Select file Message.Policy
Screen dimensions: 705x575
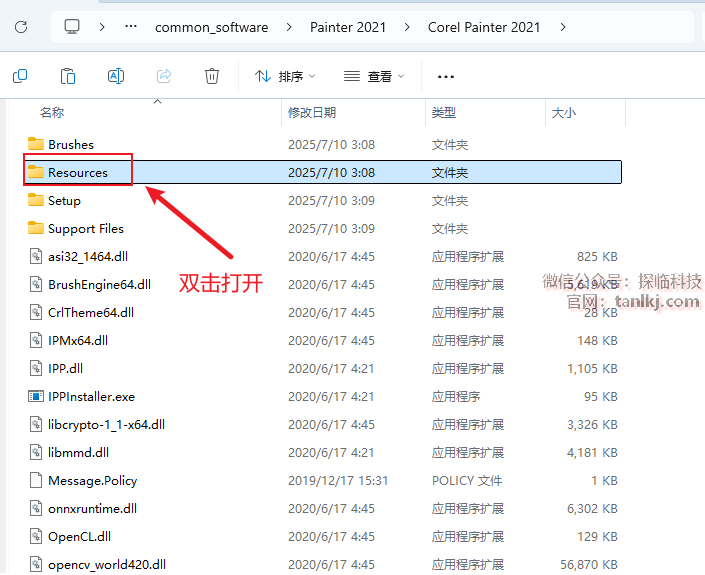92,481
